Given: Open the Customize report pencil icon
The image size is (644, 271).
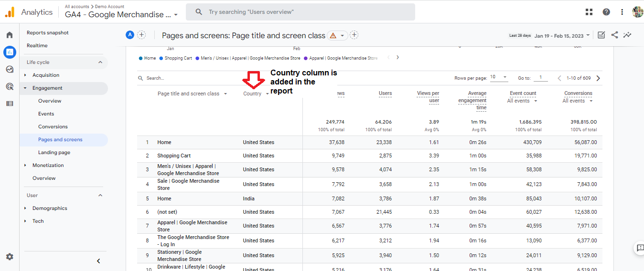Looking at the screenshot, I should point(601,35).
